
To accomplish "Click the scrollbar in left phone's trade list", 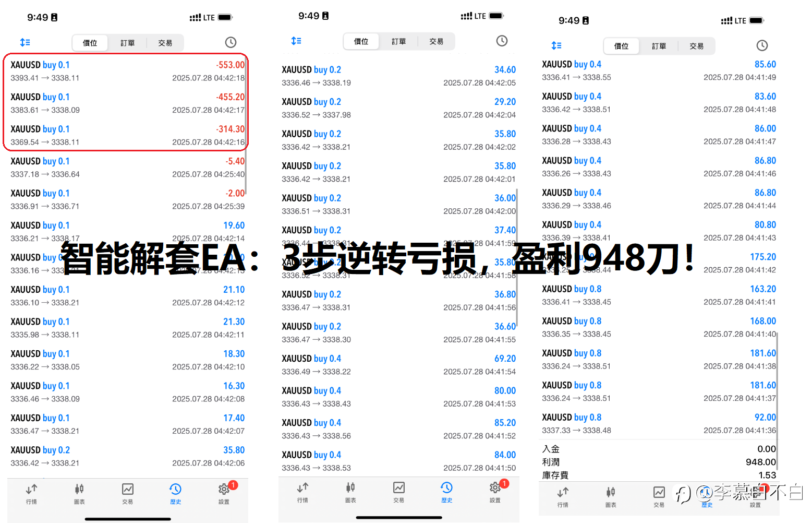I will (246, 125).
